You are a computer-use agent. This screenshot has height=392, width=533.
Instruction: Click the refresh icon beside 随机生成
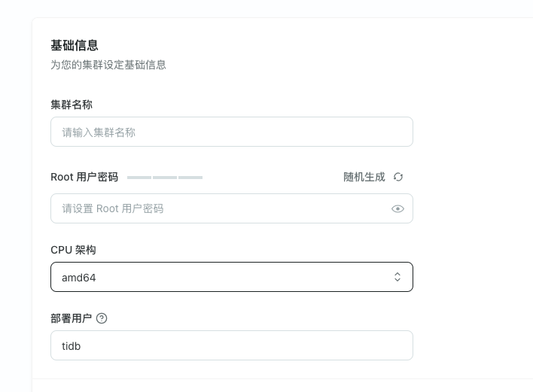click(398, 177)
